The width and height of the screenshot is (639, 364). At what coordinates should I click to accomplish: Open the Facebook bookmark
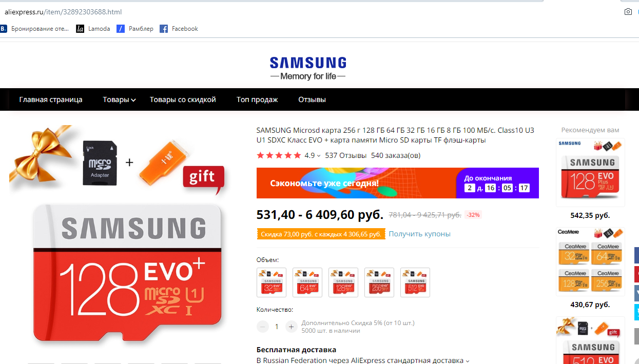point(179,29)
